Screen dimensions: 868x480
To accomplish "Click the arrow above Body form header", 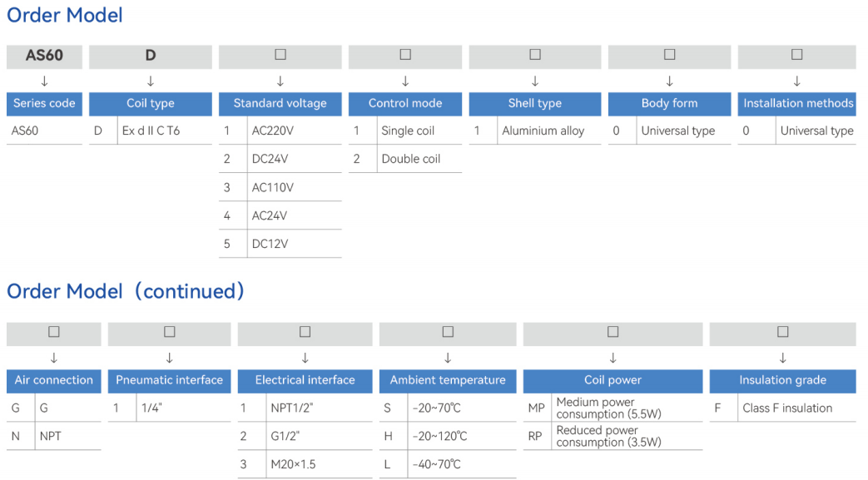I will (x=669, y=82).
